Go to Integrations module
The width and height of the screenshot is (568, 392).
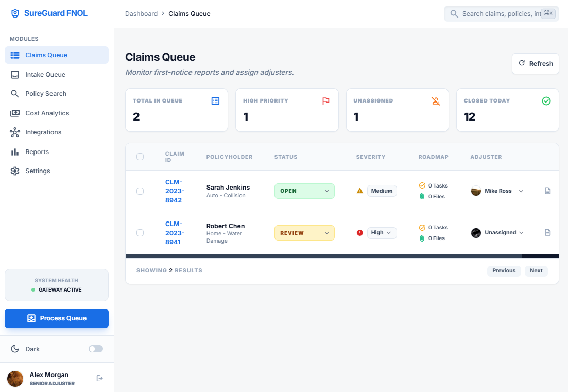pos(43,132)
